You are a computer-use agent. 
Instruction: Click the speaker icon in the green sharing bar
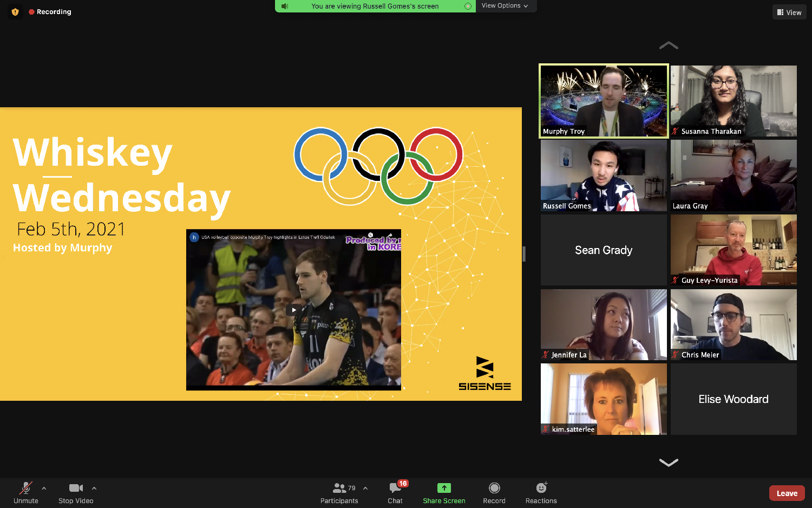[x=285, y=6]
